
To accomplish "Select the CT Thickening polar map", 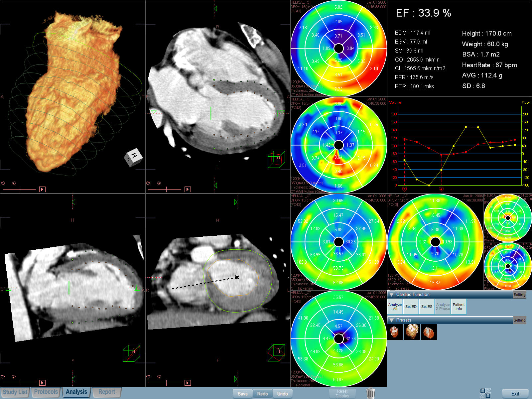I will [338, 242].
